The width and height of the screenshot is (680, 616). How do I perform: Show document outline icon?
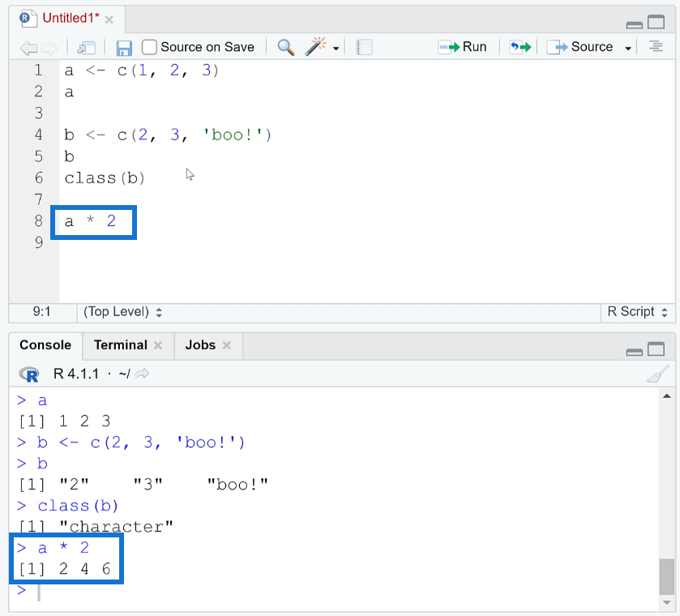click(656, 46)
